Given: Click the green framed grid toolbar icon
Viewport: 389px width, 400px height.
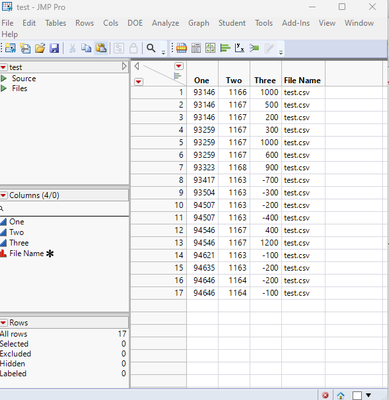Looking at the screenshot, I should (x=210, y=49).
